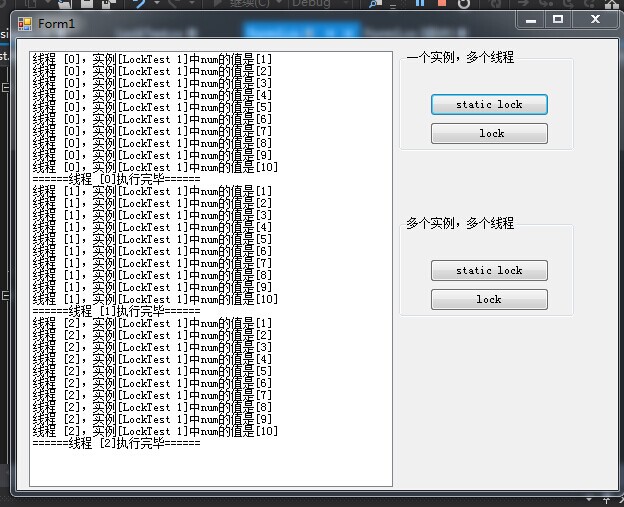This screenshot has height=507, width=624.
Task: Click line 线程 [1] num的值是[3]
Action: pos(152,215)
